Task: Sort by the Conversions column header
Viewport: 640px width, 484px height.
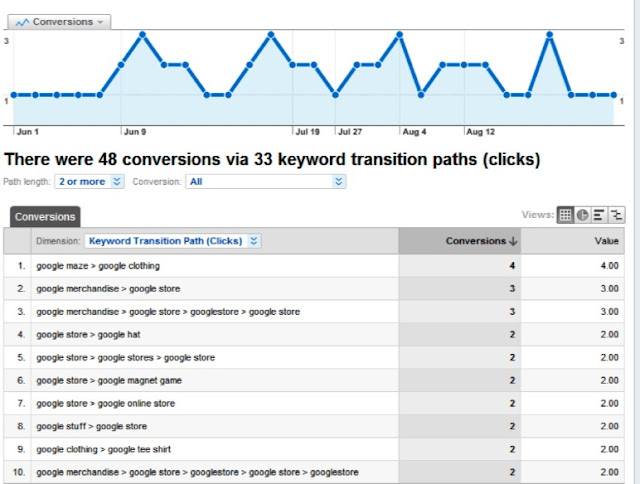Action: click(x=460, y=241)
